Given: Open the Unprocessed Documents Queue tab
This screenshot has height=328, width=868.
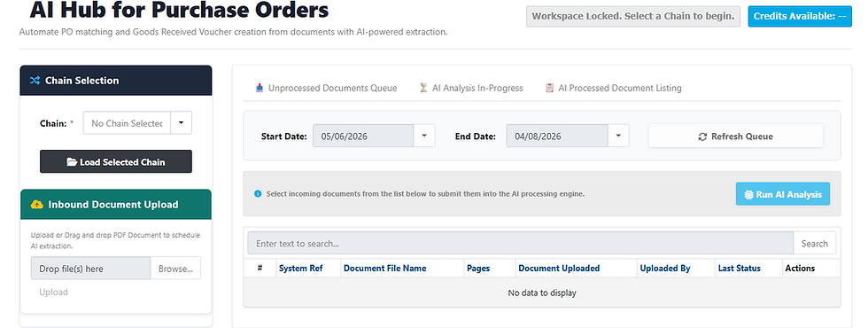Looking at the screenshot, I should (x=327, y=88).
